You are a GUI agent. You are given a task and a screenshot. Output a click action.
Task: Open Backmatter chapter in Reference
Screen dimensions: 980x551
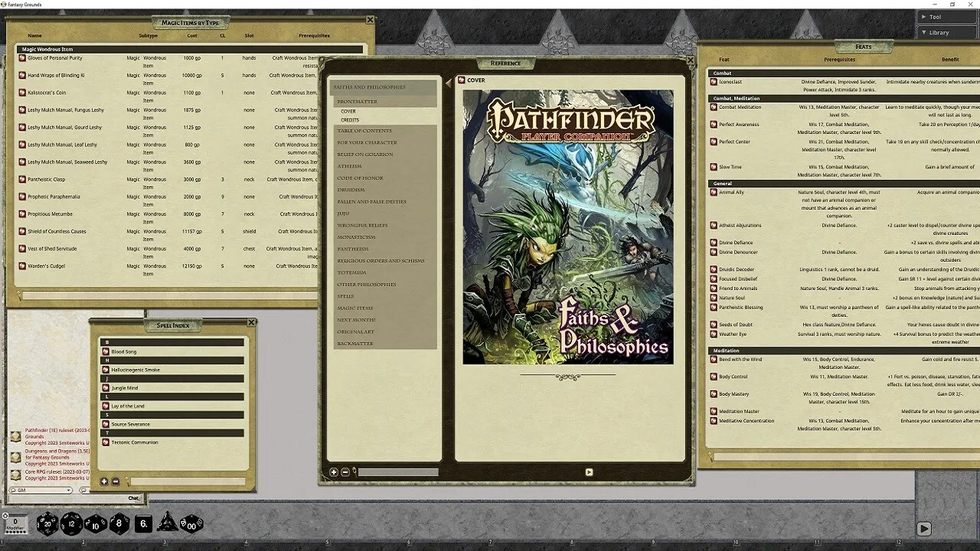pyautogui.click(x=355, y=344)
